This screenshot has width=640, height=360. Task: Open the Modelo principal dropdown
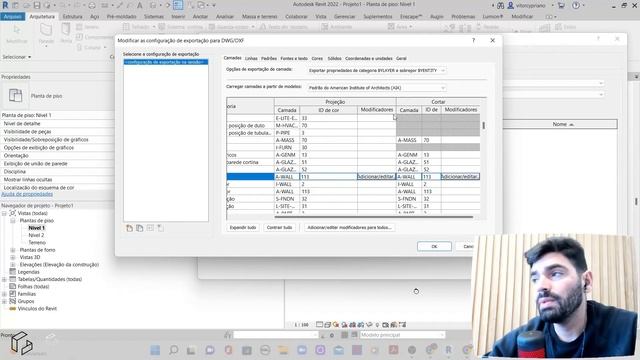coord(402,335)
